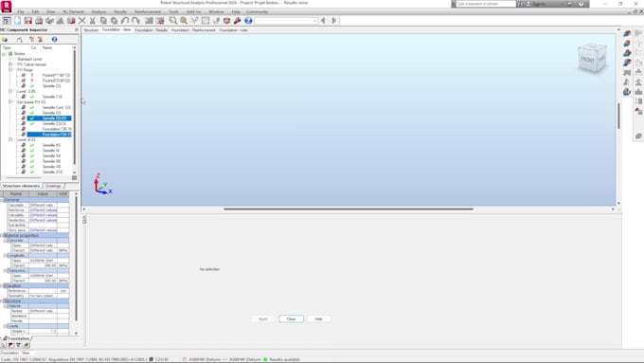Click the Print toolbar icon
644x363 pixels.
pyautogui.click(x=39, y=21)
